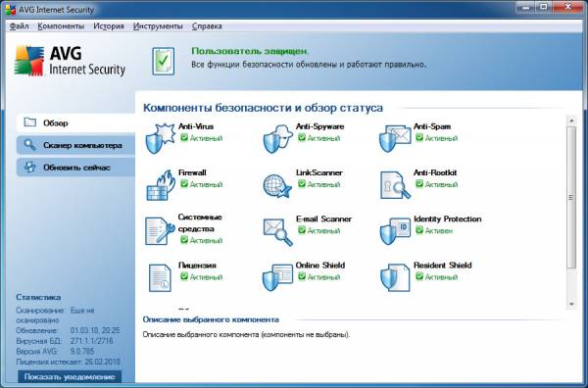Open the История menu
This screenshot has height=388, width=588.
(x=109, y=26)
